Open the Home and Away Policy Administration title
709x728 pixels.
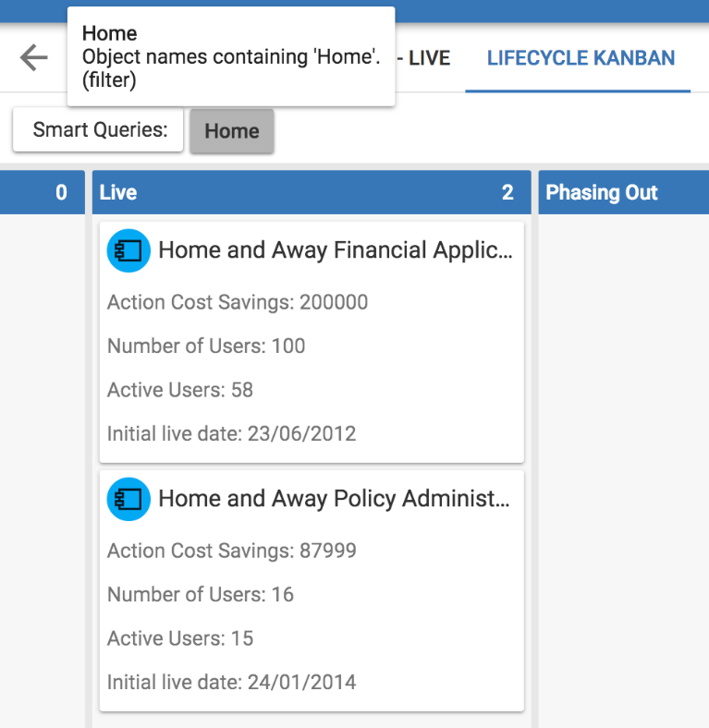(x=334, y=499)
